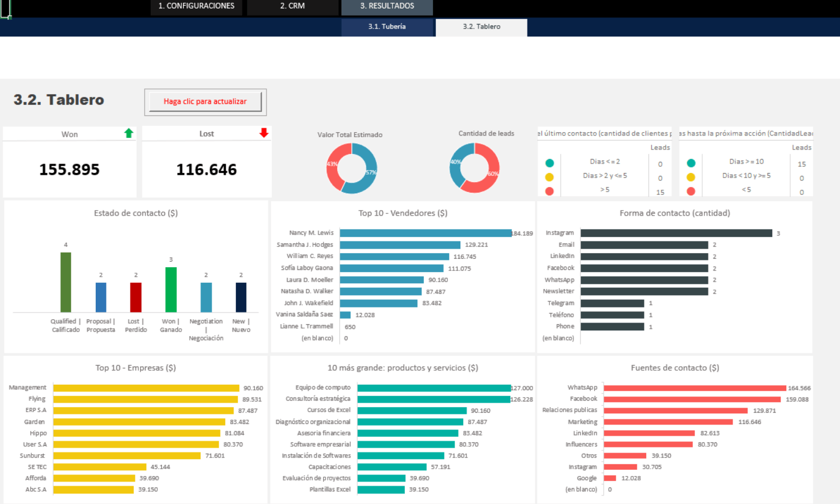Switch to the 3.1. Tubería sub-tab
This screenshot has height=504, width=840.
tap(387, 27)
